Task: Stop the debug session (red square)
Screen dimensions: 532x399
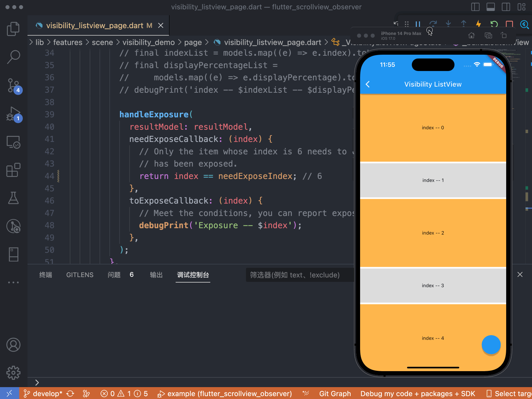Action: tap(509, 24)
